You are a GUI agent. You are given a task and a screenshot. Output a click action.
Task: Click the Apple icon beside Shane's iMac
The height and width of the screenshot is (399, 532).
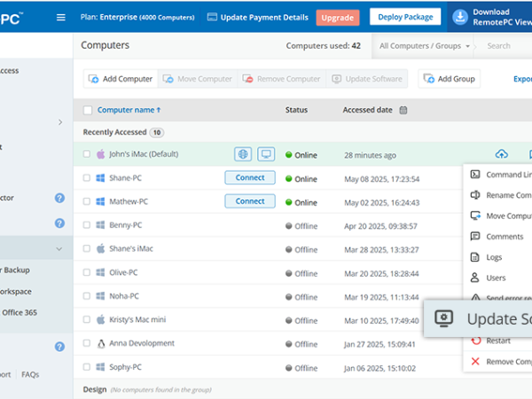pos(101,248)
